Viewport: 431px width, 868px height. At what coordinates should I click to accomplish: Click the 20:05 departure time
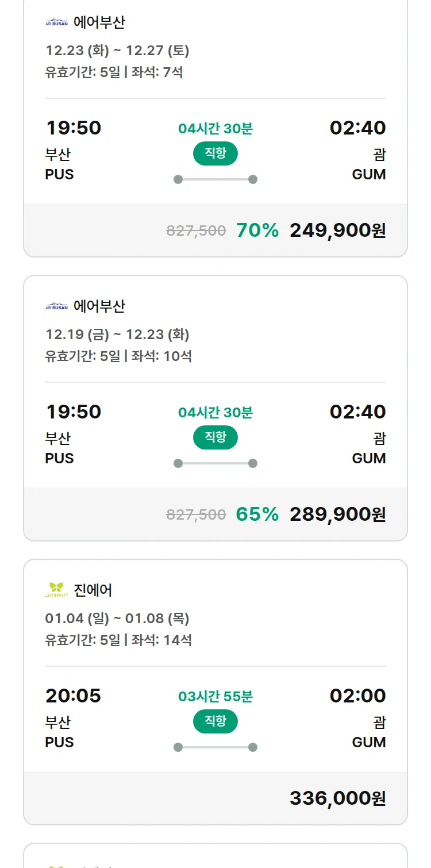73,696
